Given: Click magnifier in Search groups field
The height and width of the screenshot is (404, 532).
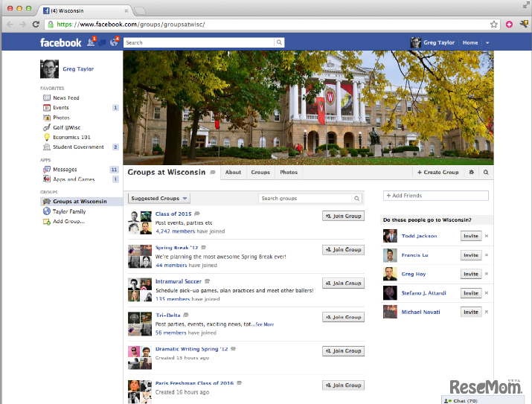Looking at the screenshot, I should (x=356, y=199).
